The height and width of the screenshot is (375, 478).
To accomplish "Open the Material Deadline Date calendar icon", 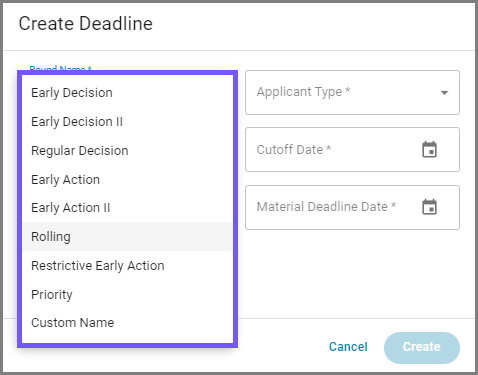I will 429,207.
